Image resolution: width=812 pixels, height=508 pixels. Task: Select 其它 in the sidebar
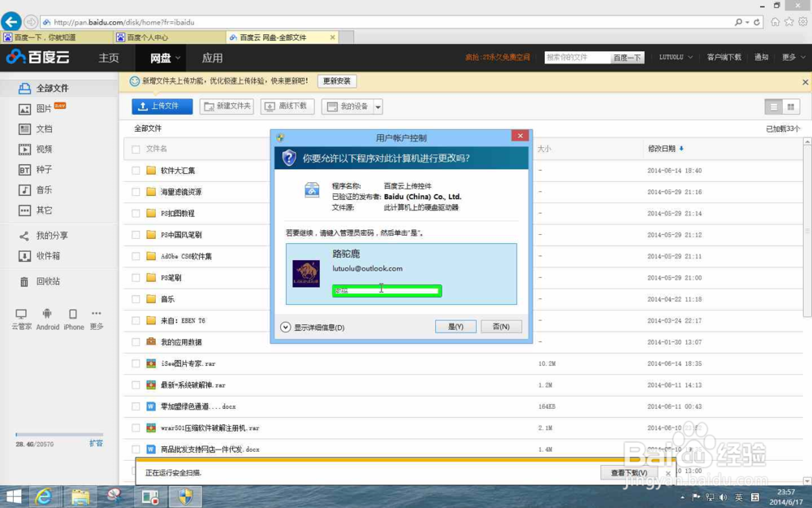35,211
